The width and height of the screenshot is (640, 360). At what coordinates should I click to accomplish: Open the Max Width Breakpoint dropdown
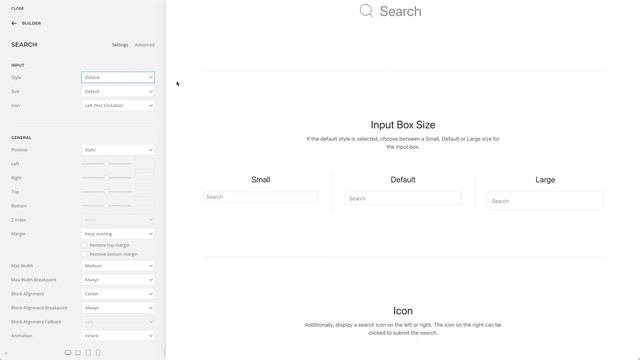point(118,280)
